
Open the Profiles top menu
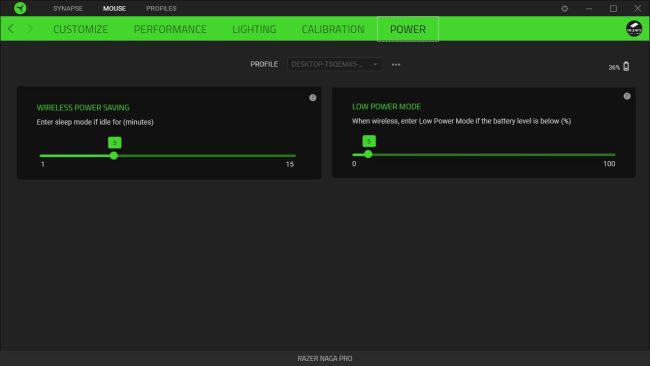coord(161,8)
